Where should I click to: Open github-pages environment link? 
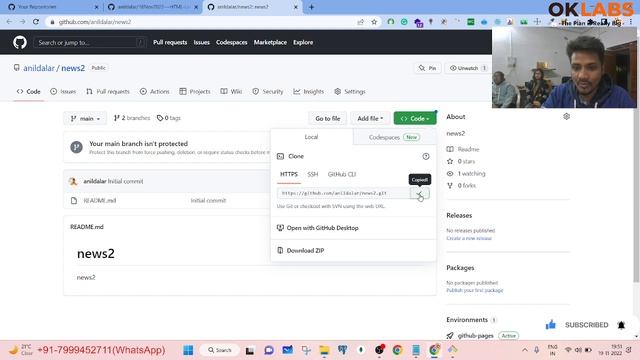pyautogui.click(x=476, y=336)
